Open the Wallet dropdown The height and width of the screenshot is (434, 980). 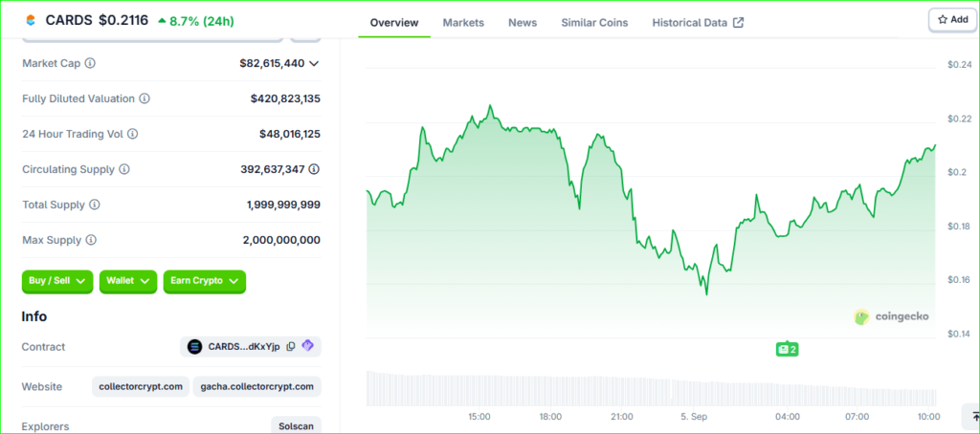[127, 281]
